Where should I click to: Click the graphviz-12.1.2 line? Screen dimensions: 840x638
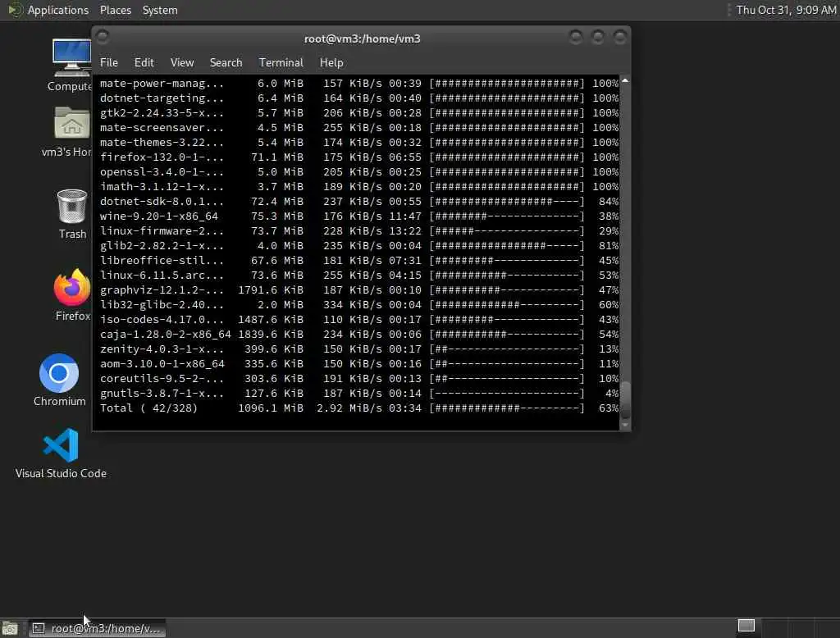pyautogui.click(x=359, y=289)
